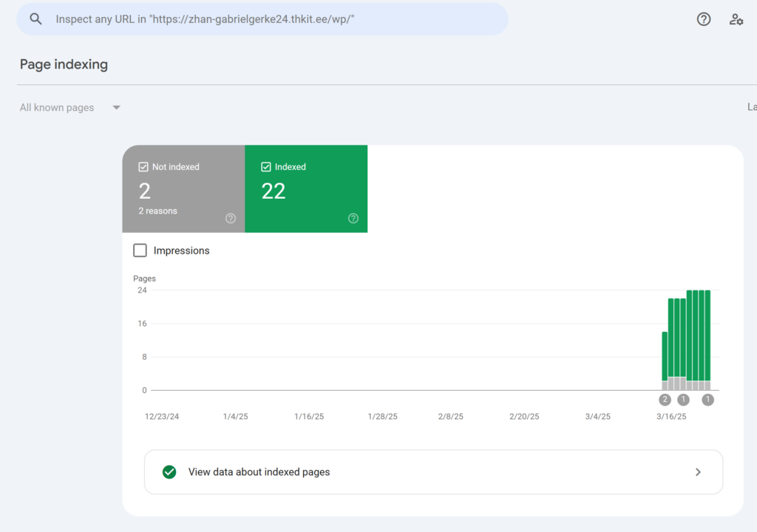Click the 8 y-axis value

pyautogui.click(x=144, y=357)
